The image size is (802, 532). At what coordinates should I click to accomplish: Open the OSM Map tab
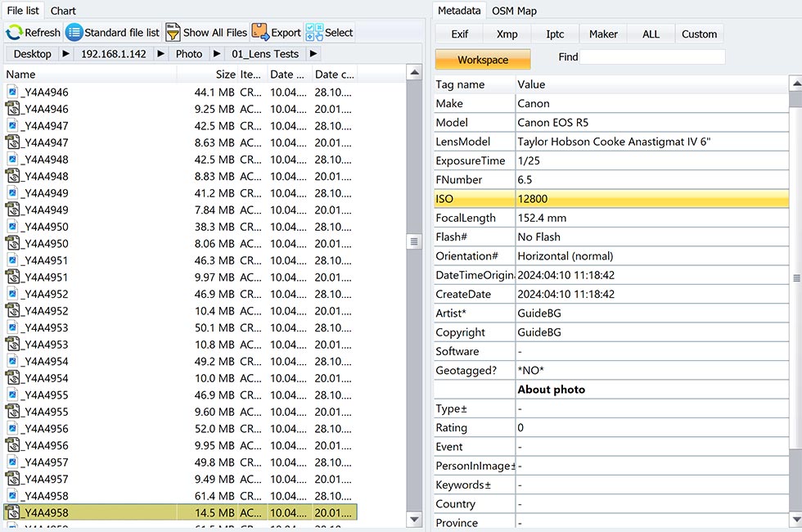(x=514, y=11)
